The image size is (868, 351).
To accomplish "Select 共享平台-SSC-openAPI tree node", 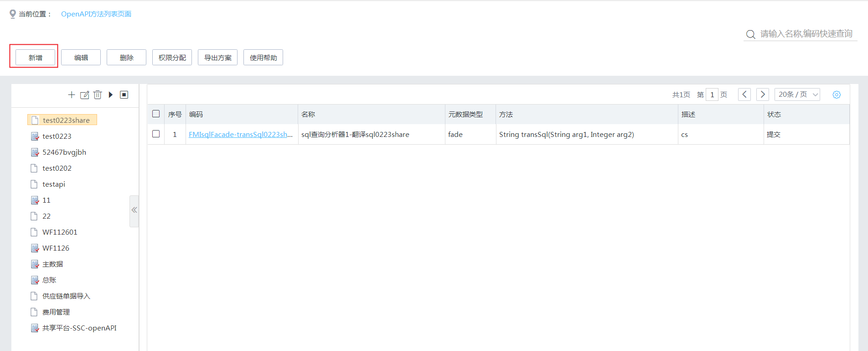I will click(79, 328).
